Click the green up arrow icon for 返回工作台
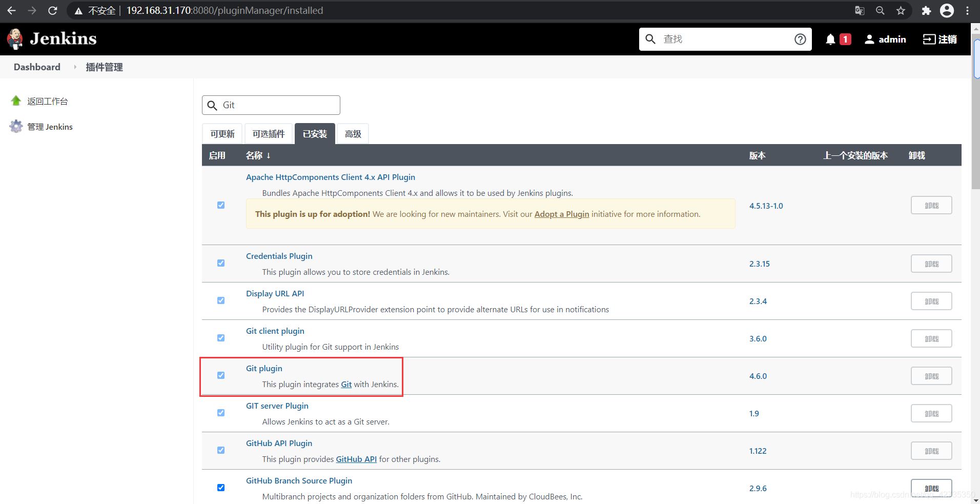The height and width of the screenshot is (504, 980). [16, 100]
